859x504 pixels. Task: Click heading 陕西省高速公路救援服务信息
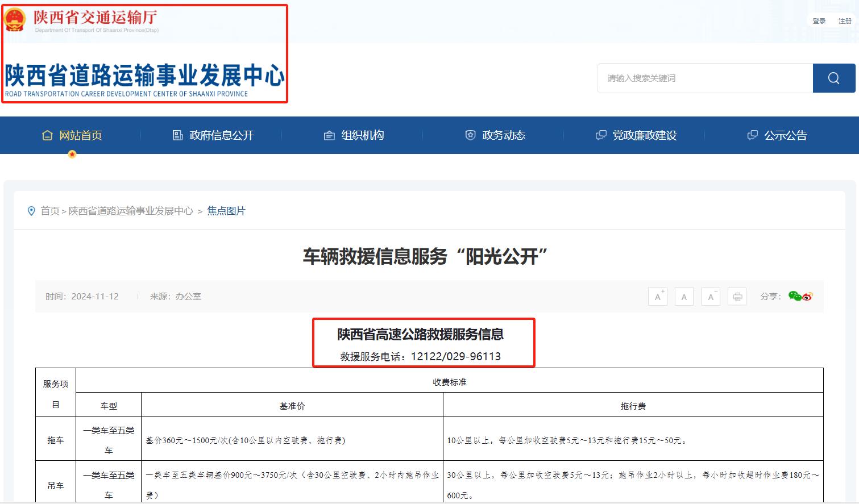point(421,334)
